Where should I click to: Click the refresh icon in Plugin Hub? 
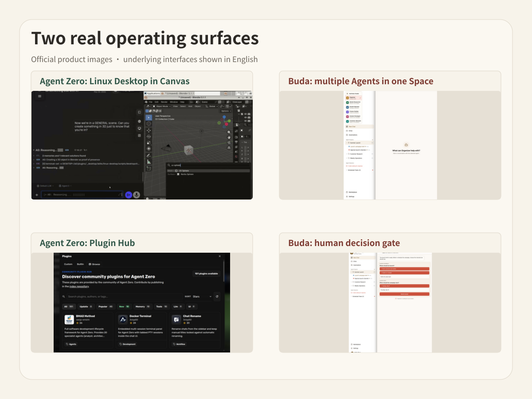pyautogui.click(x=217, y=297)
